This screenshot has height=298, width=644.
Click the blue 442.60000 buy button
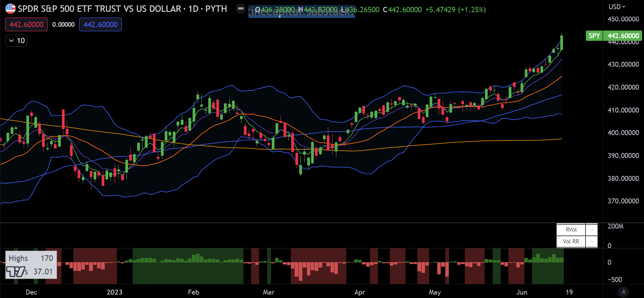pos(101,24)
